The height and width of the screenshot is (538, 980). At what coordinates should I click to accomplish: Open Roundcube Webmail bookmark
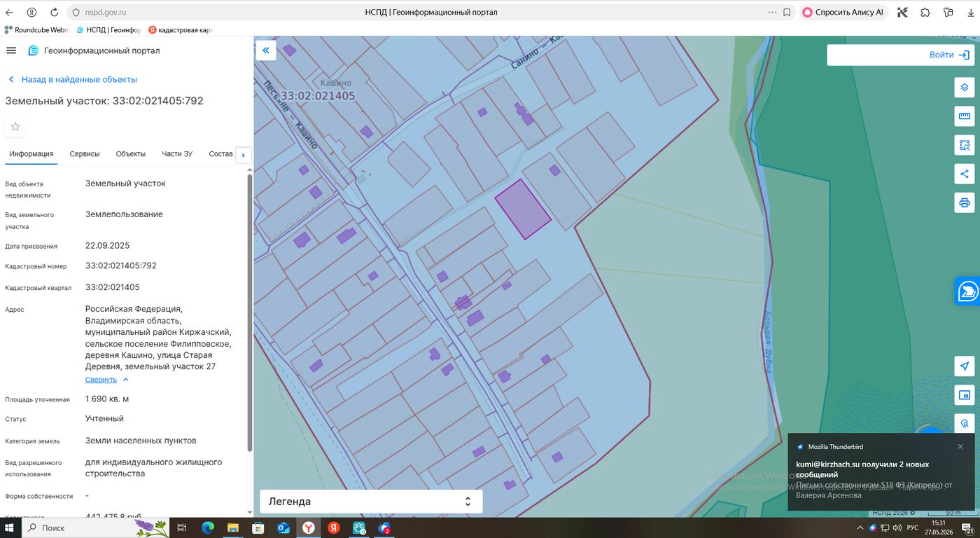coord(38,30)
